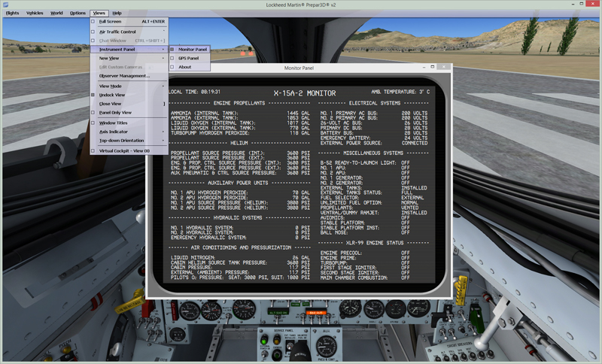Click MAIN CHAMBER COMBUSTION: OFF line
This screenshot has width=602, height=364.
pos(365,278)
